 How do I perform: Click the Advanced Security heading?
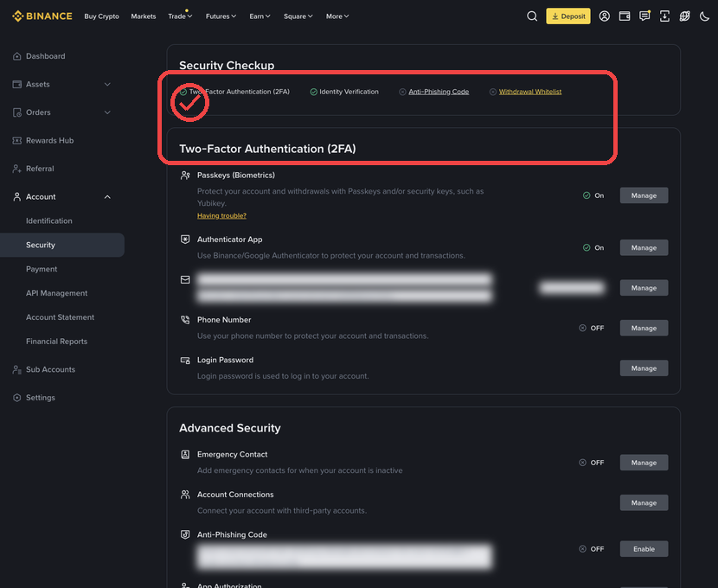point(230,428)
